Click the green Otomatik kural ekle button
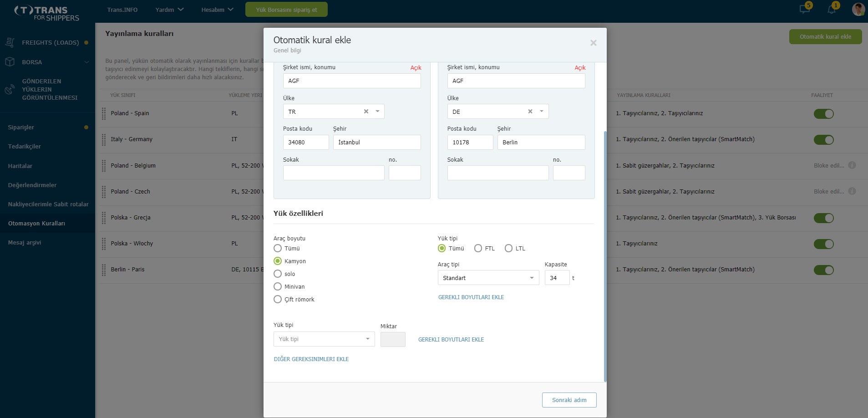 825,37
